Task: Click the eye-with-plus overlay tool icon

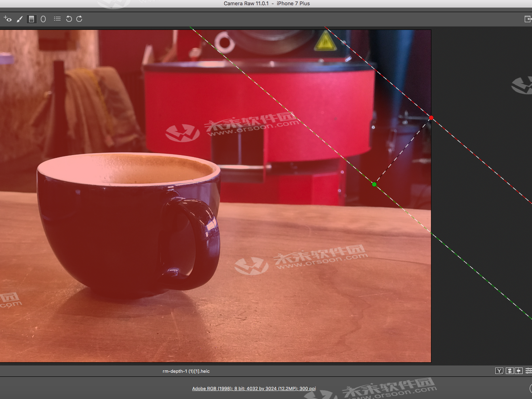Action: 8,19
